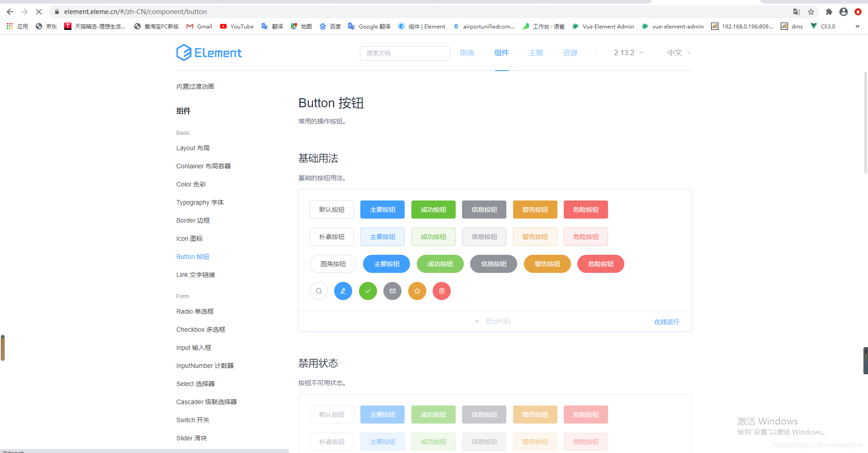The width and height of the screenshot is (868, 453).
Task: Click the rounded 成功按钮 button
Action: click(x=440, y=264)
